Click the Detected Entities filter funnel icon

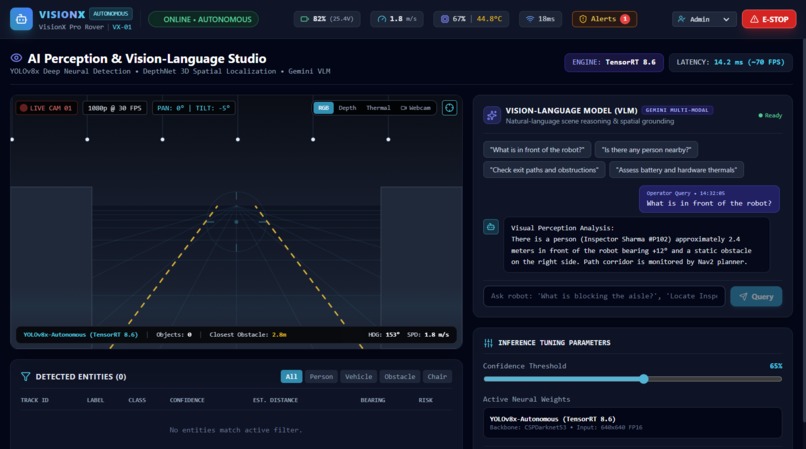(x=25, y=376)
